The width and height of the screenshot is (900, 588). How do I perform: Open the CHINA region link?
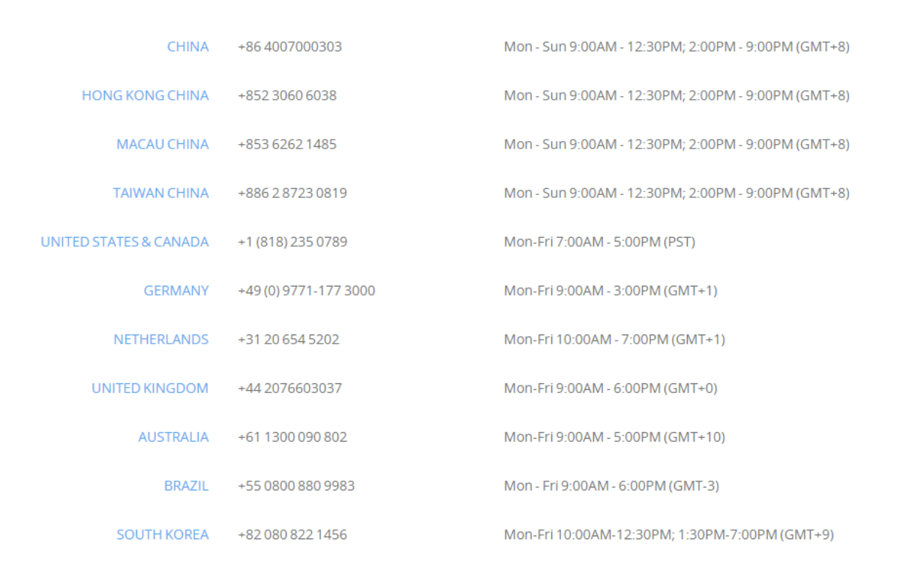(187, 46)
